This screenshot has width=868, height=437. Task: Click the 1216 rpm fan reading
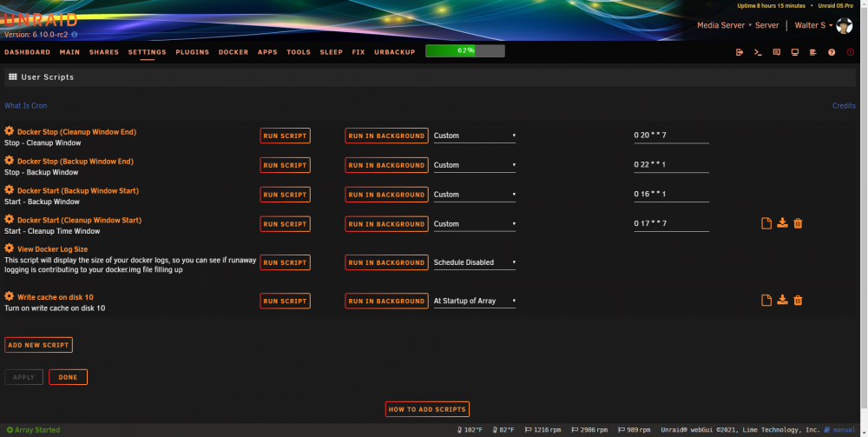[543, 430]
